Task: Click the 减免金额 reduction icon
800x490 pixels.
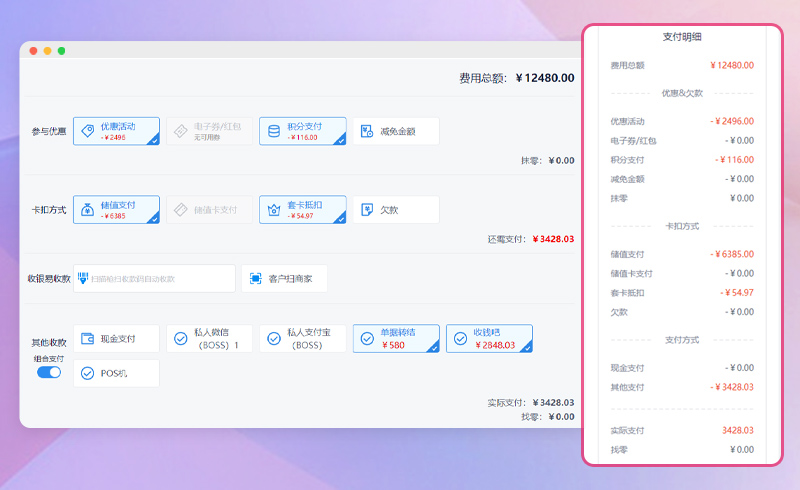Action: coord(367,131)
